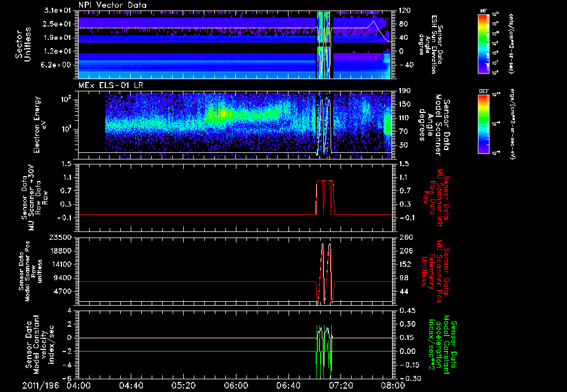Click the "DEF" label above the color bar
This screenshot has width=567, height=392.
(484, 91)
